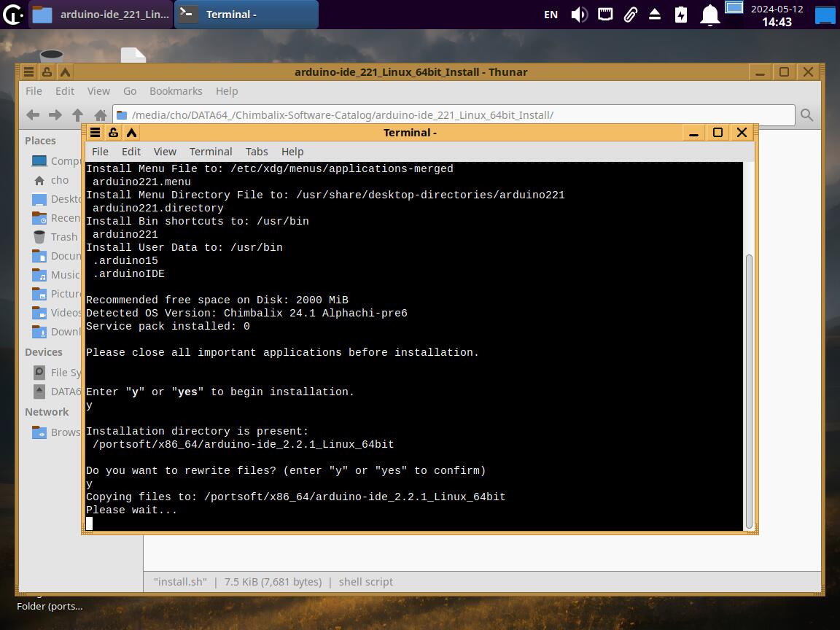Select Computer in Thunar Places sidebar
This screenshot has height=630, width=840.
(55, 160)
